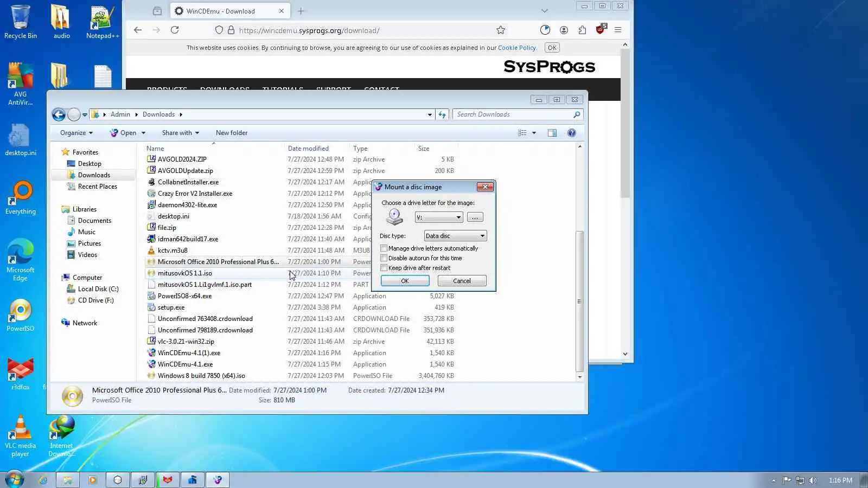The height and width of the screenshot is (488, 868).
Task: Open the drive letter dropdown
Action: [439, 217]
